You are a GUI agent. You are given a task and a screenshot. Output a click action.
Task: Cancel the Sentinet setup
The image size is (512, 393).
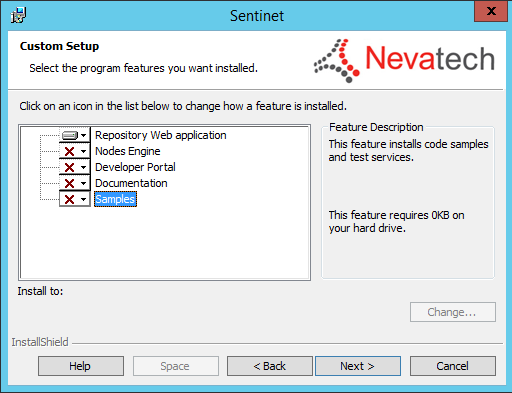coord(453,366)
